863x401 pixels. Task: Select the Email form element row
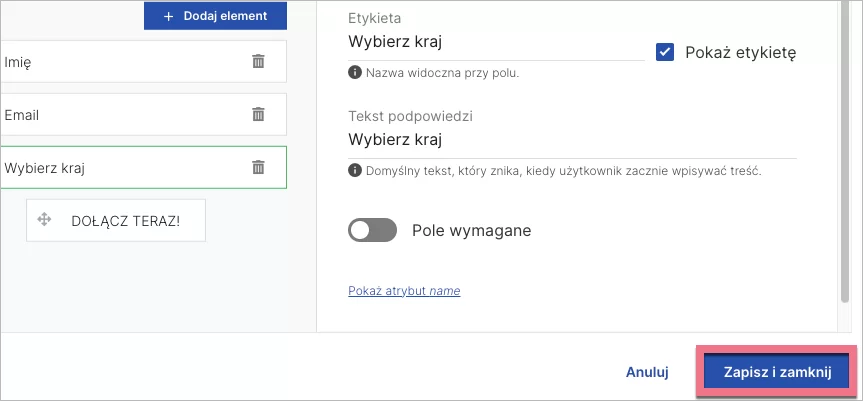pyautogui.click(x=120, y=114)
